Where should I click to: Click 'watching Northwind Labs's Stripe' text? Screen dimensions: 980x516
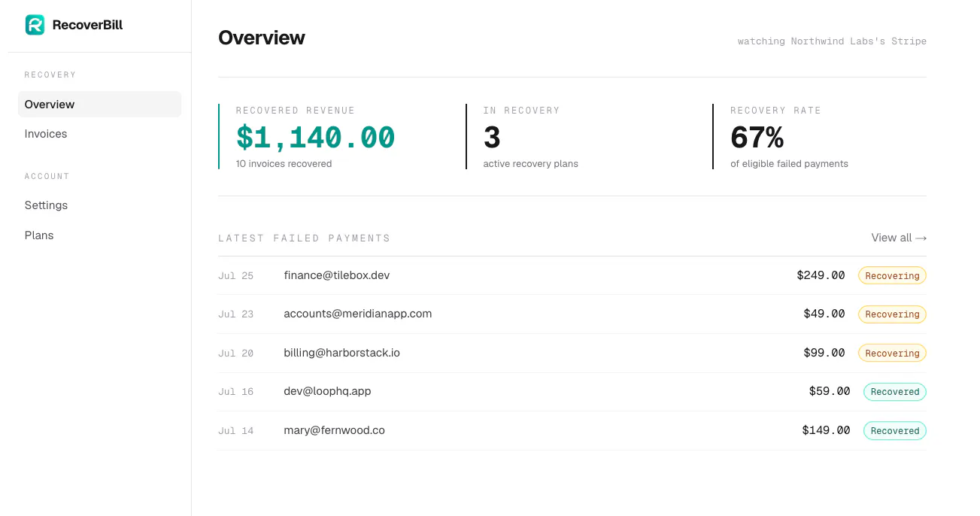tap(832, 41)
